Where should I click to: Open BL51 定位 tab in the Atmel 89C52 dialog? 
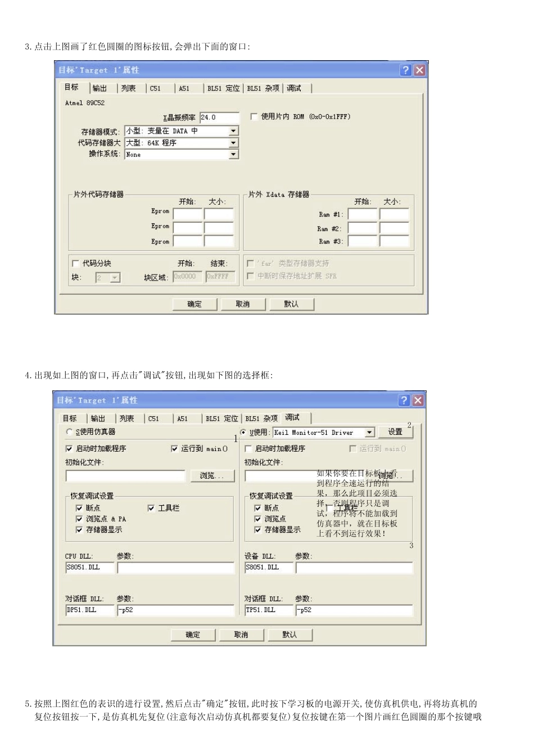click(223, 88)
